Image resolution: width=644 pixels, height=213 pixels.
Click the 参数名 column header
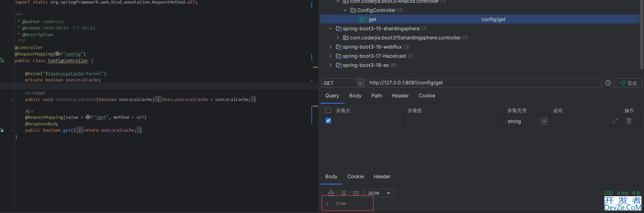pos(343,111)
